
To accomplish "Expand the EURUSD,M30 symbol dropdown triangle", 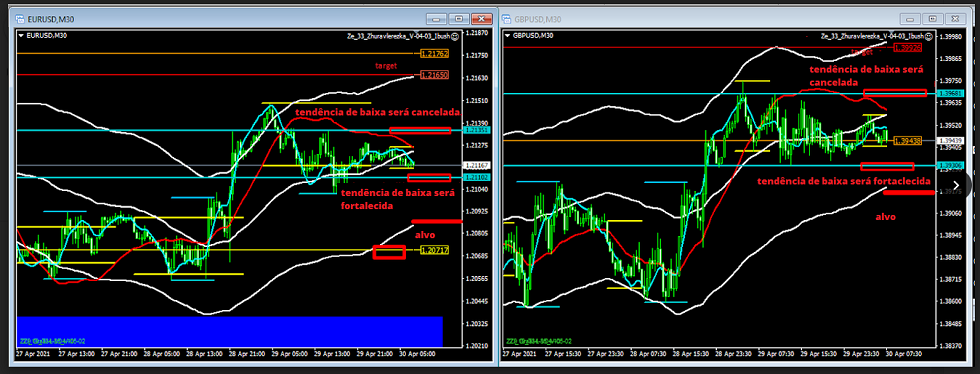I will 22,36.
